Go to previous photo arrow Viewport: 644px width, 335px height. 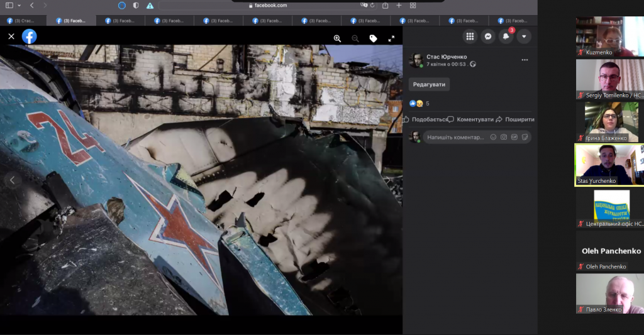click(x=13, y=180)
